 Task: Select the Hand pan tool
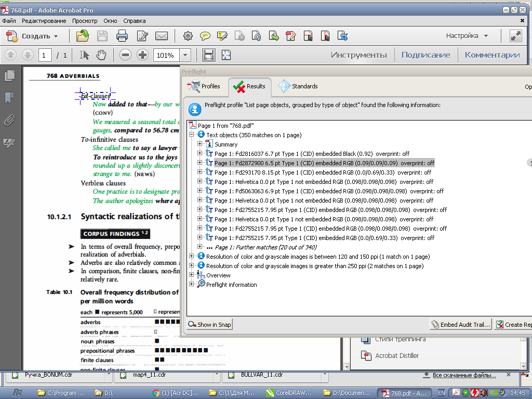[101, 55]
